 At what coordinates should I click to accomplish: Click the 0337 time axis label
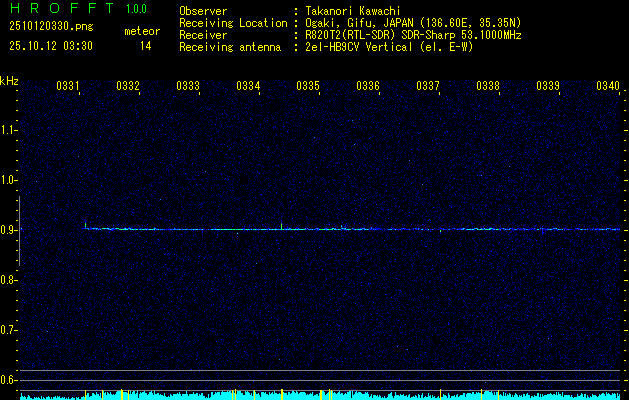click(428, 85)
